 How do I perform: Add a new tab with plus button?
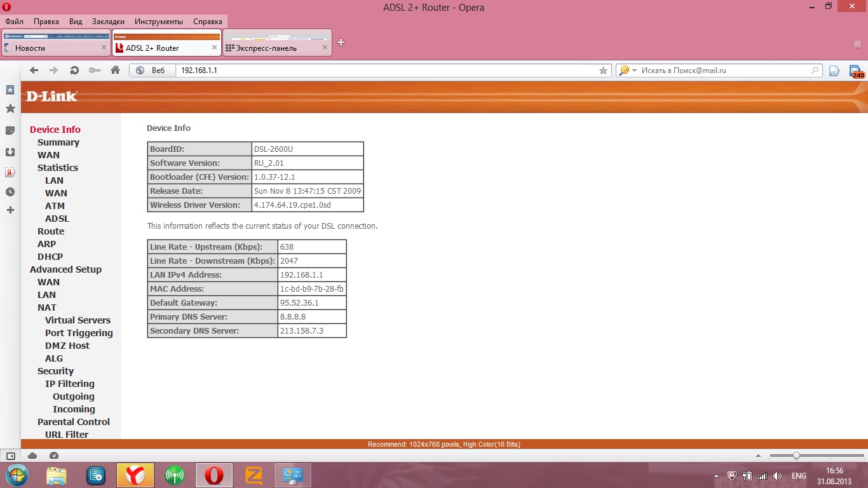[341, 43]
